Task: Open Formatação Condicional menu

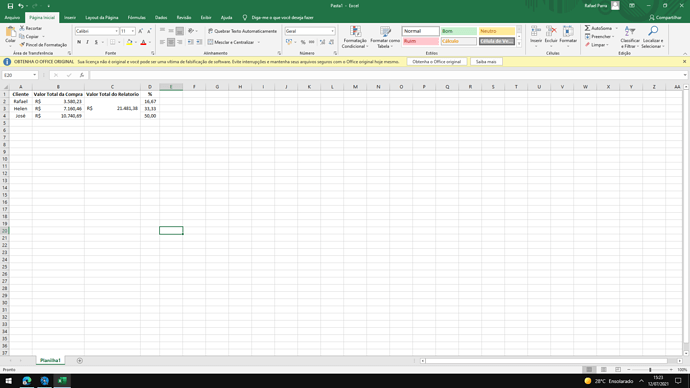Action: pos(354,37)
